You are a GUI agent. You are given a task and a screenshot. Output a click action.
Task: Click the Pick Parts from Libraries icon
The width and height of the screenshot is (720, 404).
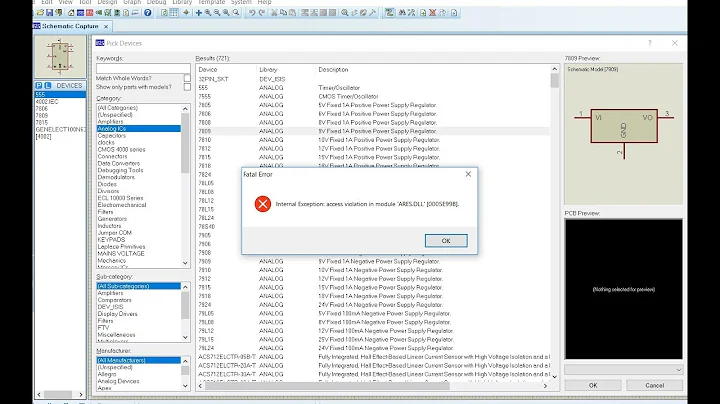pyautogui.click(x=344, y=13)
